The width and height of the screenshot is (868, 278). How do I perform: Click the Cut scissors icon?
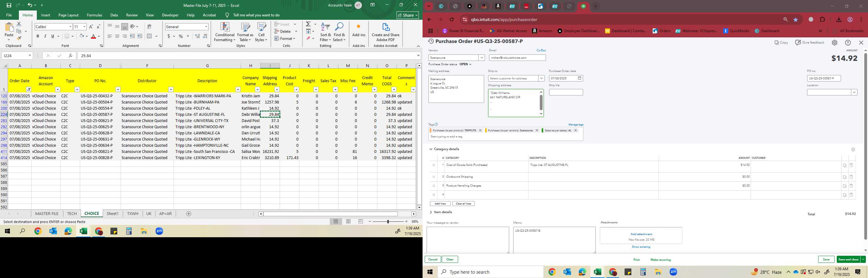(x=19, y=24)
